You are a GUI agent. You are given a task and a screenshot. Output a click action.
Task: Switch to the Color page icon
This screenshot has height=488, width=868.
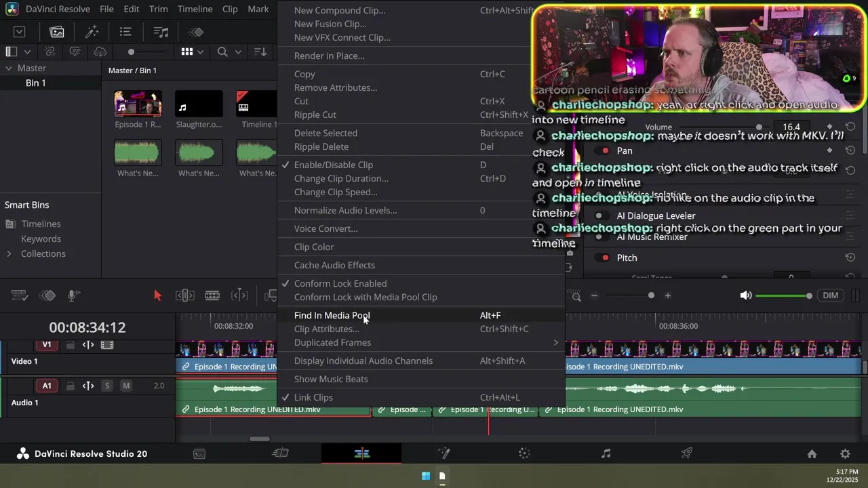[524, 454]
